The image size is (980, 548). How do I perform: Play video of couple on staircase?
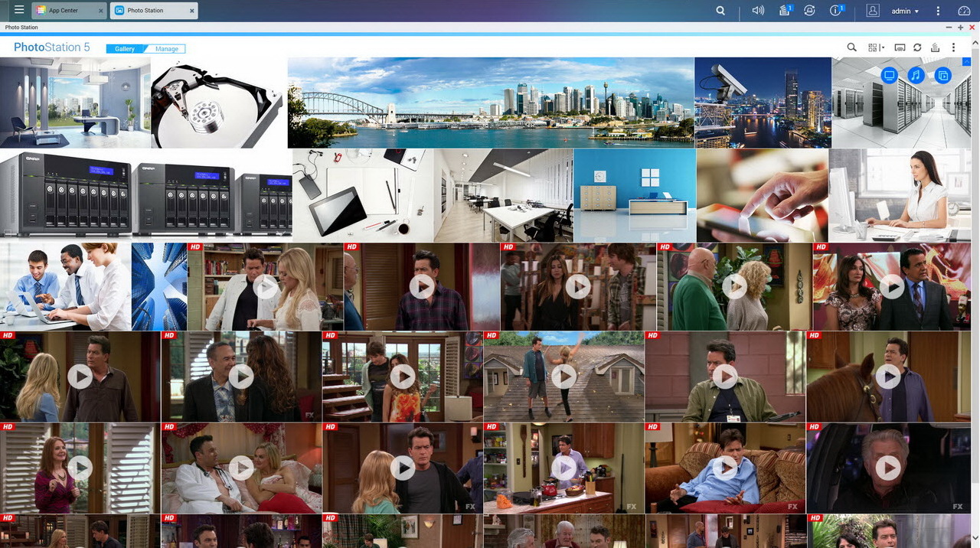pos(403,377)
